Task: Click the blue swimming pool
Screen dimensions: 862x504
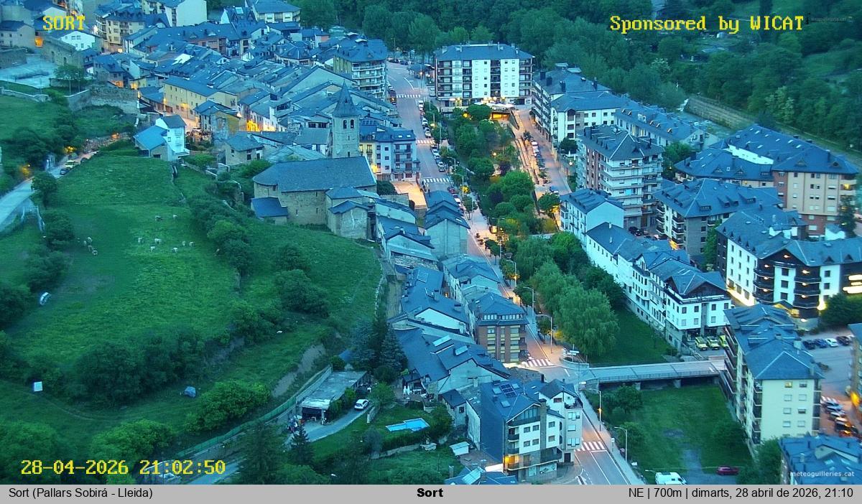Action: [x=407, y=425]
